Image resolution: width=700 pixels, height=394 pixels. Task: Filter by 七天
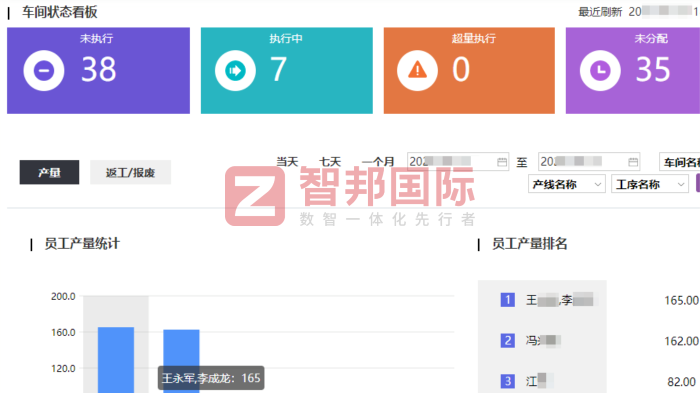[330, 162]
